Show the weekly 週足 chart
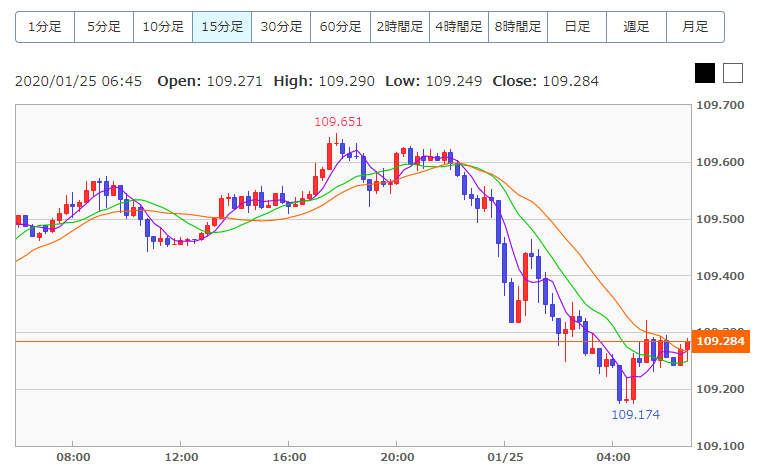 pyautogui.click(x=636, y=27)
